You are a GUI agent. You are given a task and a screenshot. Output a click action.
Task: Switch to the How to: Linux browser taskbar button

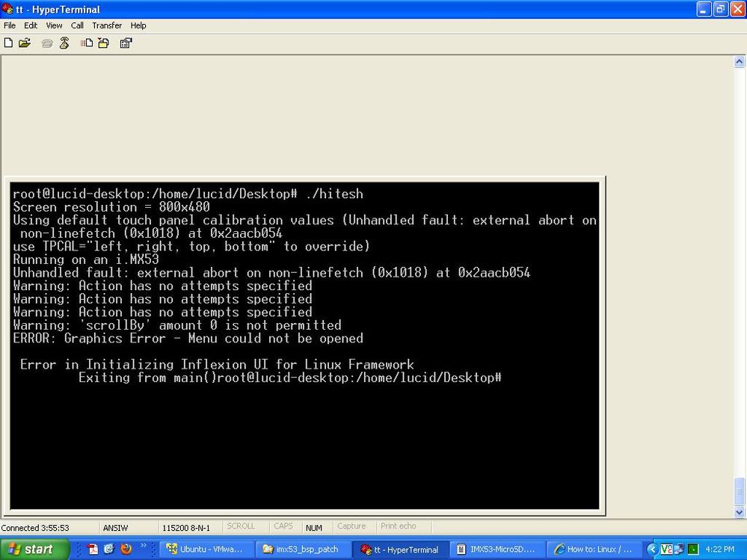point(594,549)
